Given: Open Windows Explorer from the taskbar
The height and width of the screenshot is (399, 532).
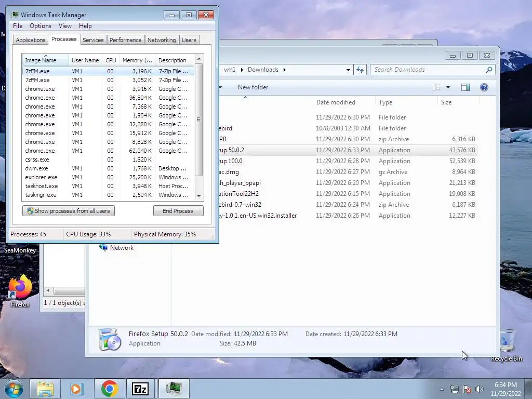Looking at the screenshot, I should 45,389.
